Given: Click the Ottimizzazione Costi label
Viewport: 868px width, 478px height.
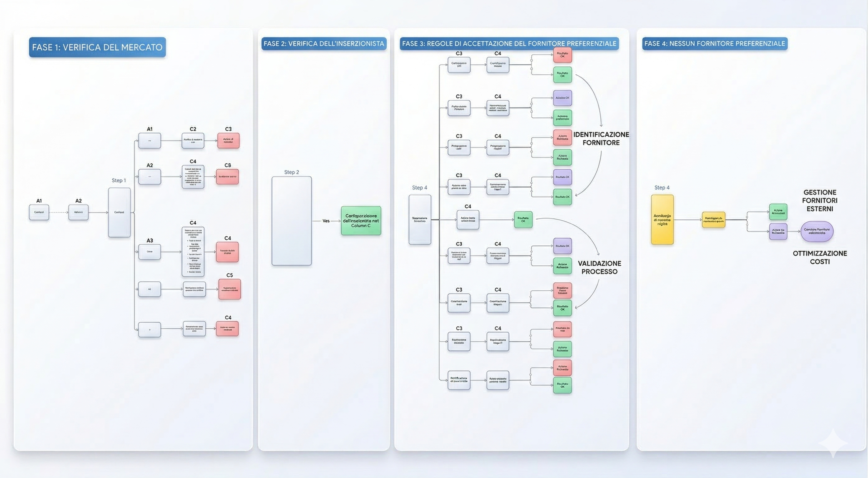Looking at the screenshot, I should click(x=819, y=258).
